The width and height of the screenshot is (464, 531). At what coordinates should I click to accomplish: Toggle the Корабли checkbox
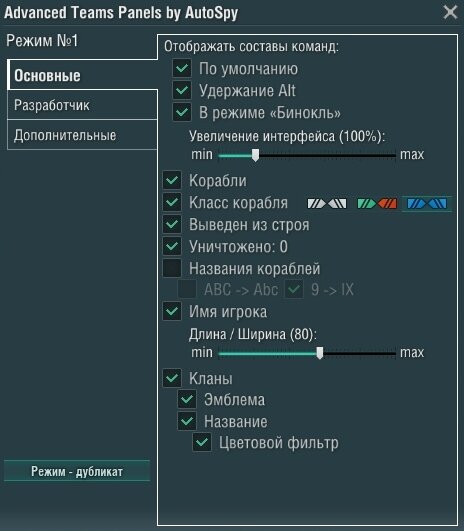point(172,180)
